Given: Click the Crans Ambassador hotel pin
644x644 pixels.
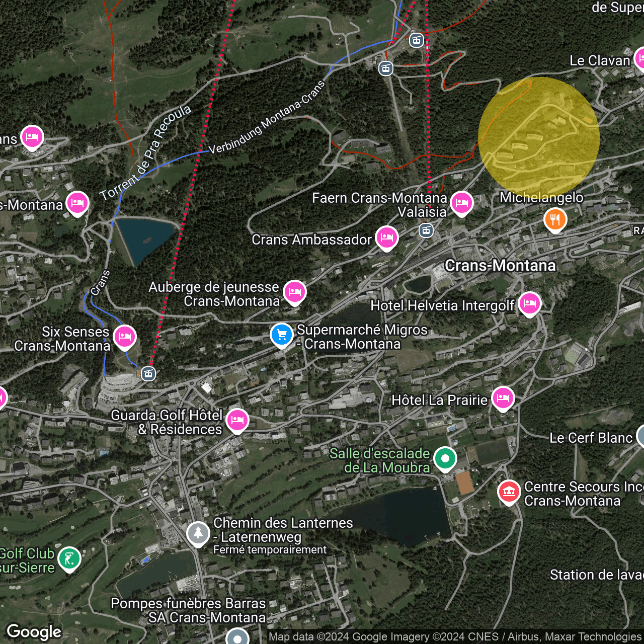Looking at the screenshot, I should click(x=386, y=237).
